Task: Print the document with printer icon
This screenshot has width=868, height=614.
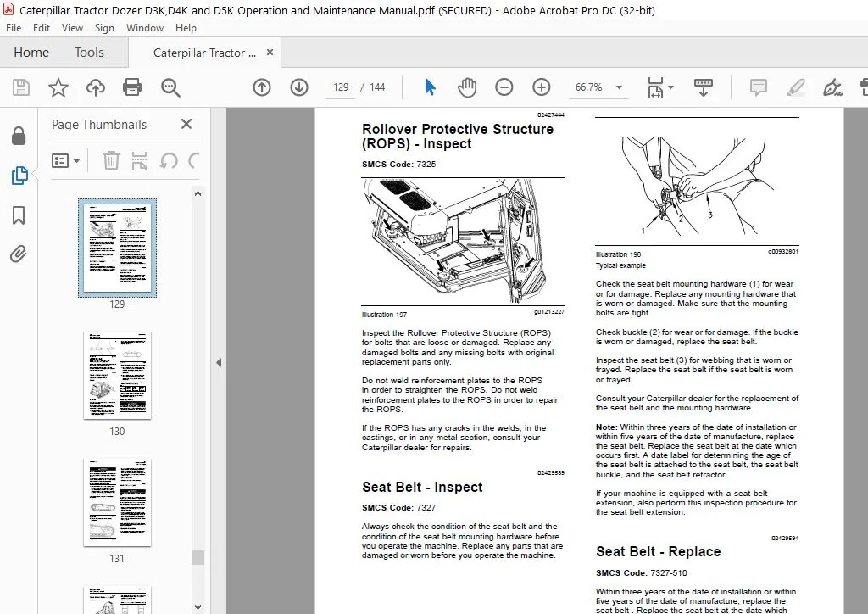Action: tap(132, 87)
